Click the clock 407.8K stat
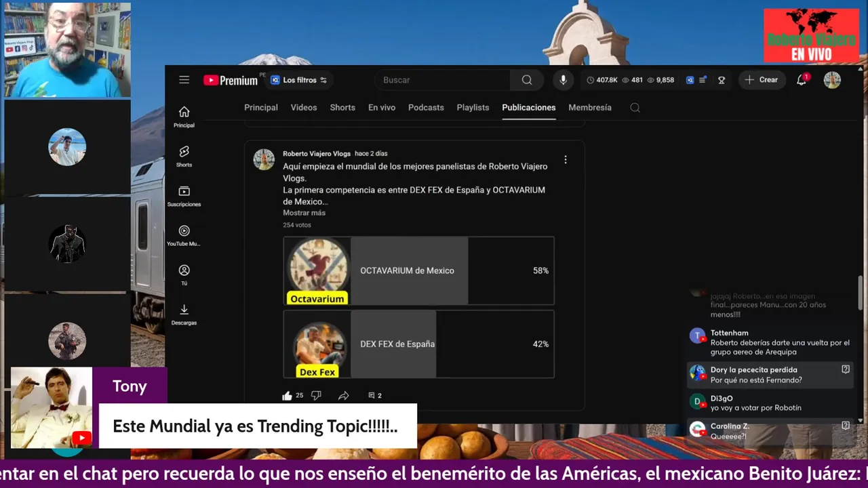 [602, 80]
